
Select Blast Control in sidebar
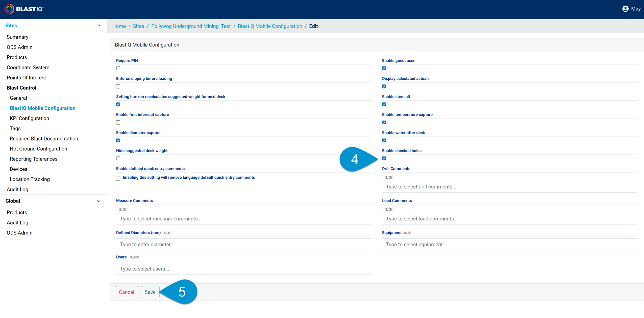[21, 88]
